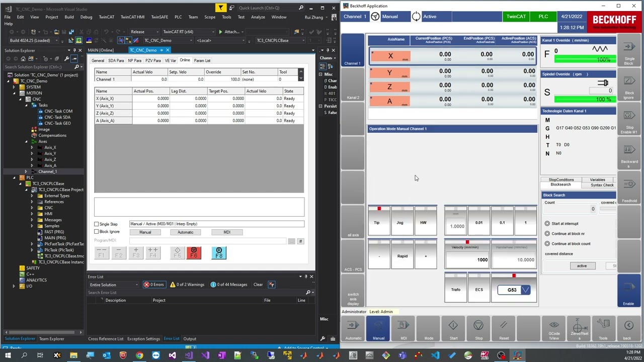Click Clear in the Error List

pos(258,285)
